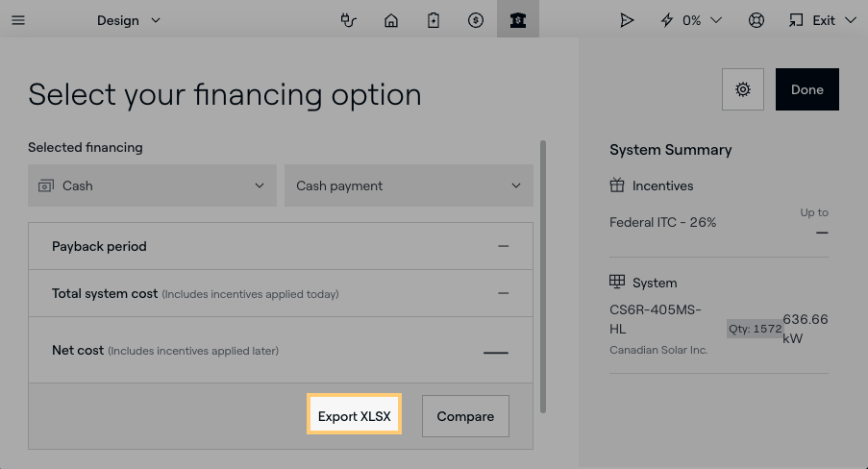Screen dimensions: 868x469
Task: Expand the Cash payment dropdown
Action: (409, 185)
